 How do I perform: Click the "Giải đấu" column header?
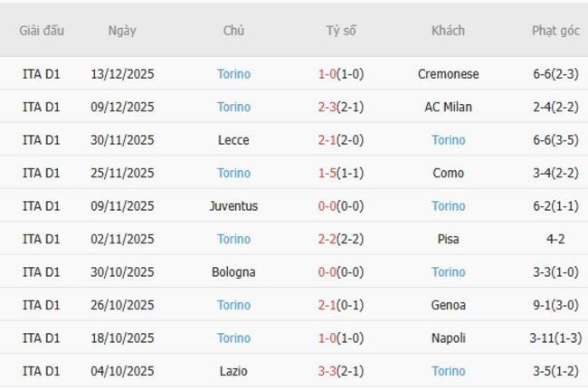[42, 31]
